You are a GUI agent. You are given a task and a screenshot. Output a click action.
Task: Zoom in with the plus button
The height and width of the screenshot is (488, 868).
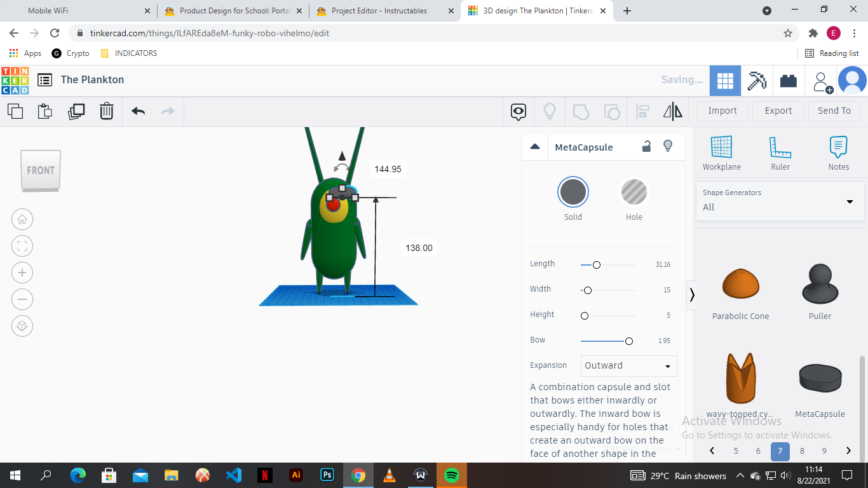pyautogui.click(x=22, y=273)
